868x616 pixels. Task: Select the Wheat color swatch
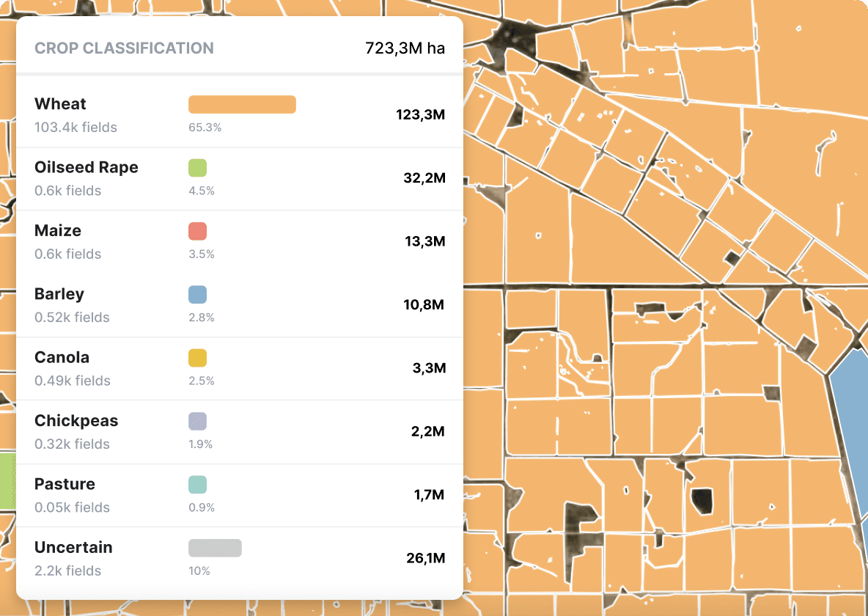pos(242,104)
